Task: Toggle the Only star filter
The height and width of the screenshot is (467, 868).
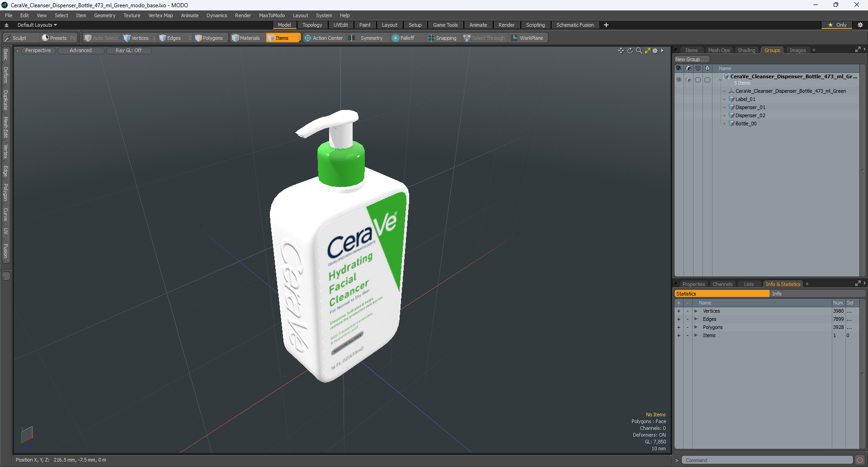Action: pos(837,25)
